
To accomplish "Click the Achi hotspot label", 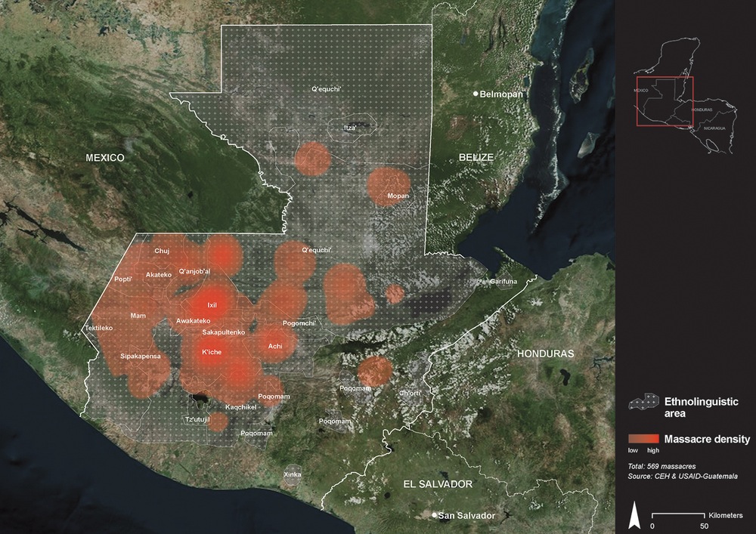I will pyautogui.click(x=275, y=346).
